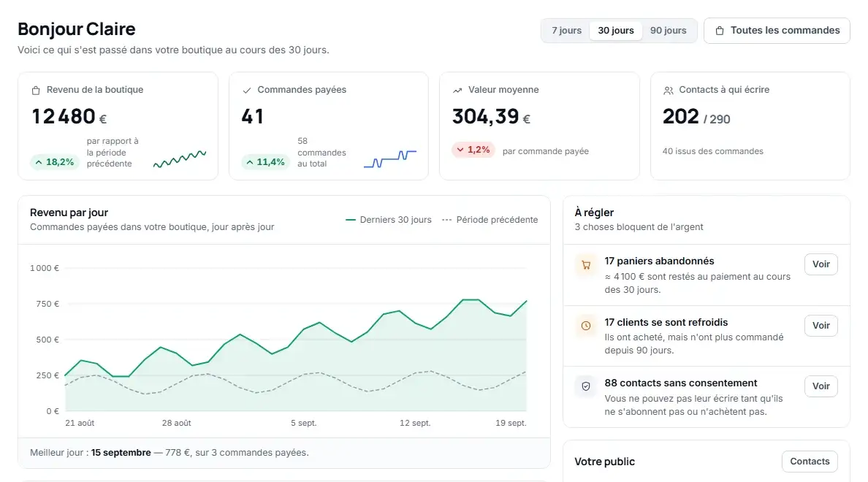Click '17 paniers abandonnés' heading

pyautogui.click(x=659, y=261)
